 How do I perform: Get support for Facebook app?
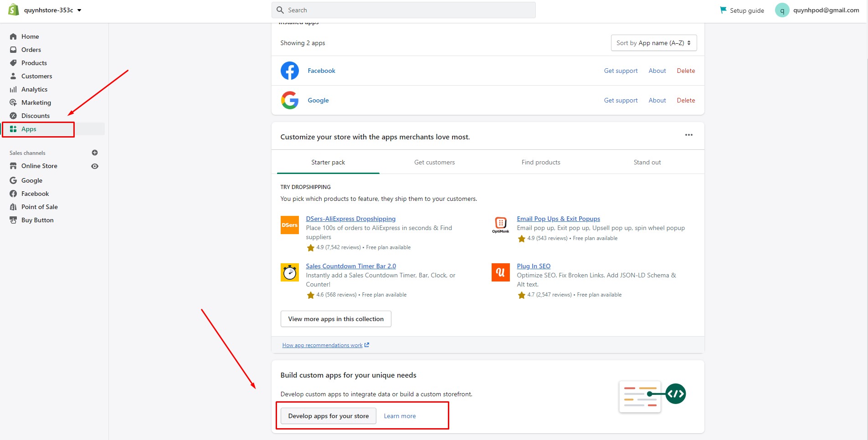[621, 71]
